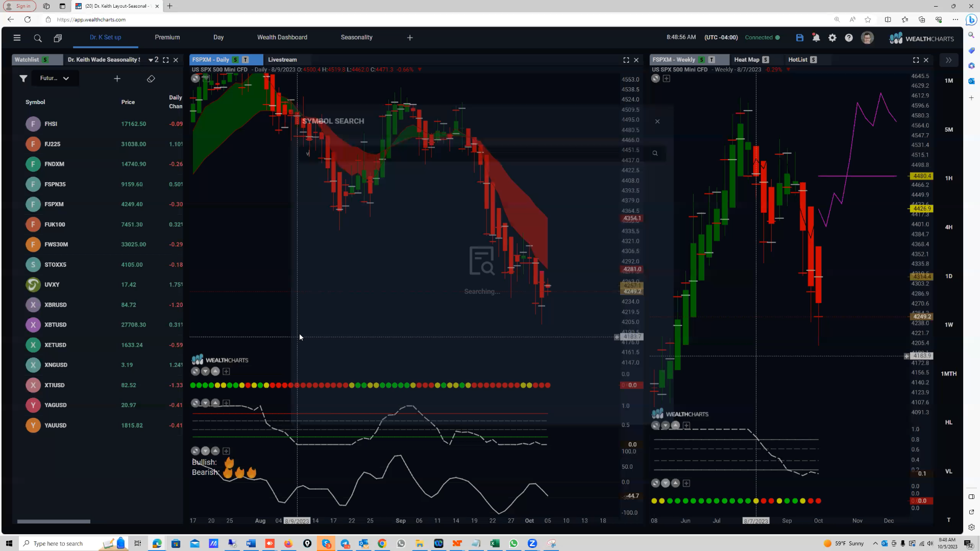Click plus on Bullish/Bearish indicator pane
Image resolution: width=980 pixels, height=551 pixels.
tap(226, 452)
